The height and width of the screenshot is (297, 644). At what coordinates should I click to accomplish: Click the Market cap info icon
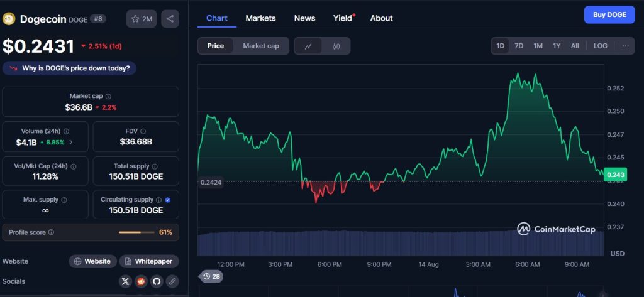[x=108, y=97]
